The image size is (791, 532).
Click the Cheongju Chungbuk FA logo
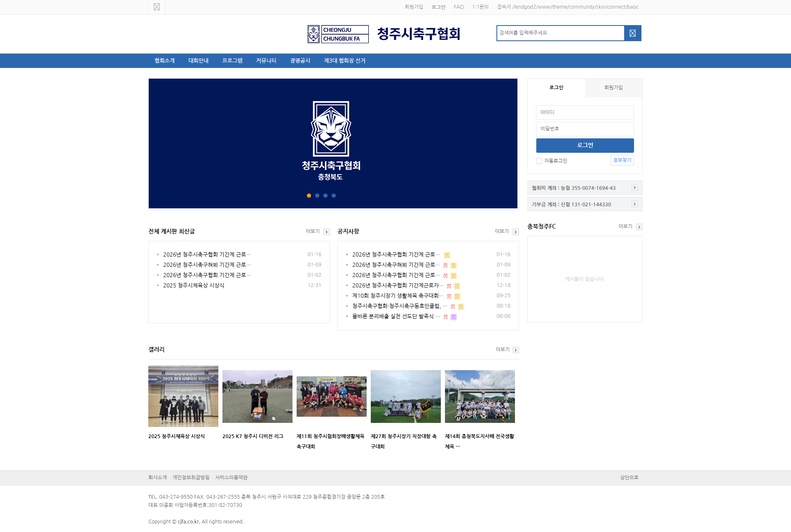pyautogui.click(x=338, y=34)
